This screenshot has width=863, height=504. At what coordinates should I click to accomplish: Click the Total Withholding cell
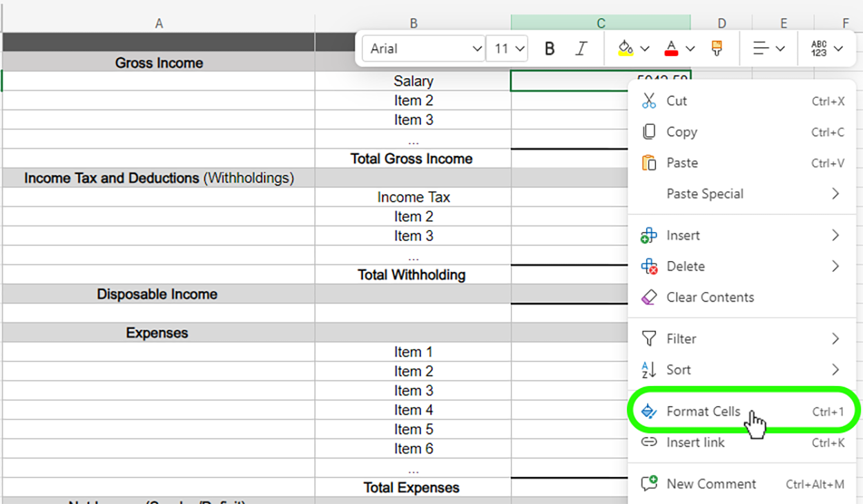click(414, 275)
